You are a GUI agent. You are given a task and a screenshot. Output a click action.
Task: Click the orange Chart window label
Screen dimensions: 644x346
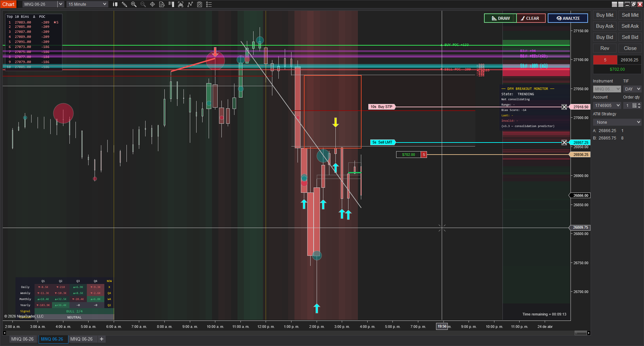point(9,4)
